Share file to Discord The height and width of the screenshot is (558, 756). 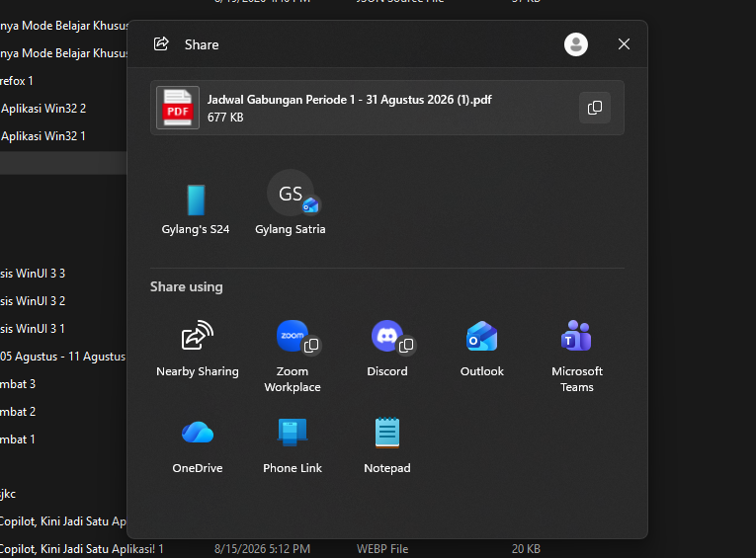[387, 351]
